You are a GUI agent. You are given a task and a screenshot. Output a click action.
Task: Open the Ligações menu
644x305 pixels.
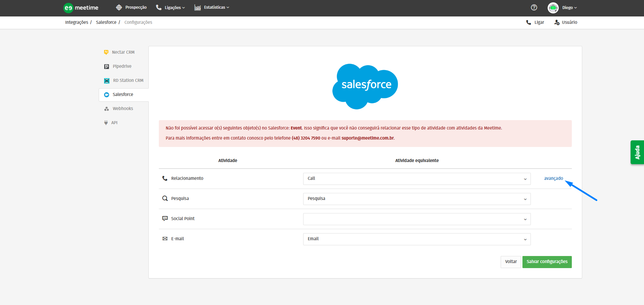(x=171, y=8)
